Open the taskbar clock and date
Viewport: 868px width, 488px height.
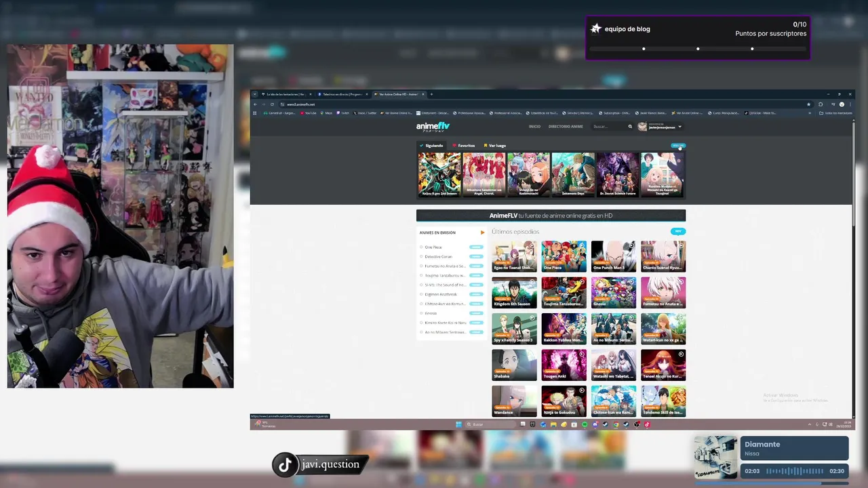(x=843, y=424)
